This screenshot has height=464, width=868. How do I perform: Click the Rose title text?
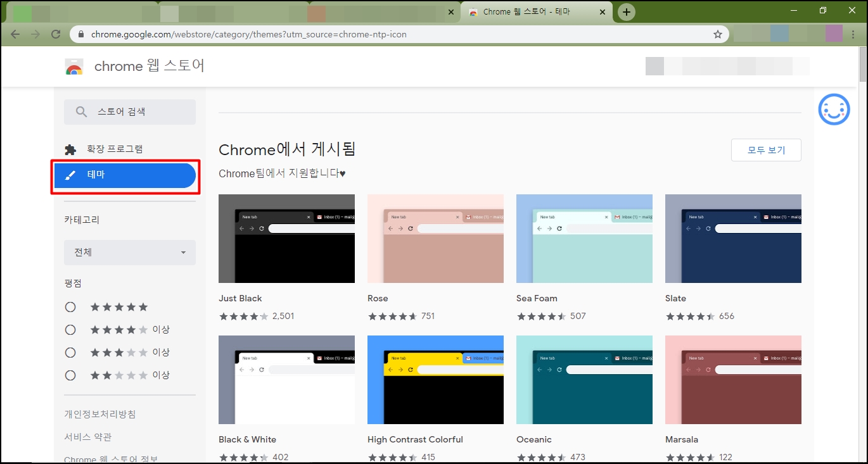pos(378,298)
